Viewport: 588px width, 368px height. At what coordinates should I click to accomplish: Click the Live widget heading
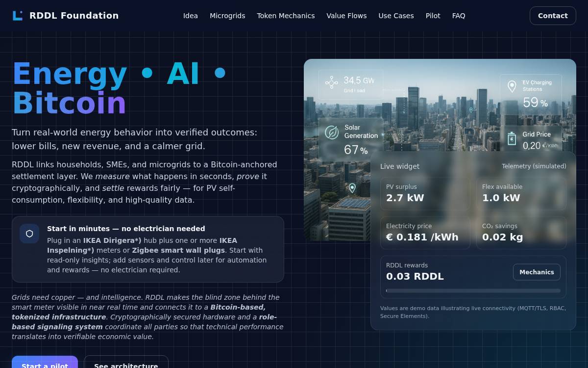tap(400, 166)
